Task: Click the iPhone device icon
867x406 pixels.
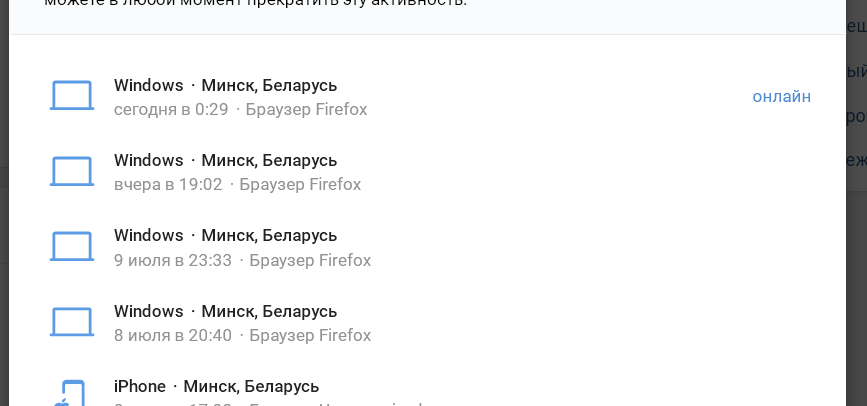Action: [70, 393]
